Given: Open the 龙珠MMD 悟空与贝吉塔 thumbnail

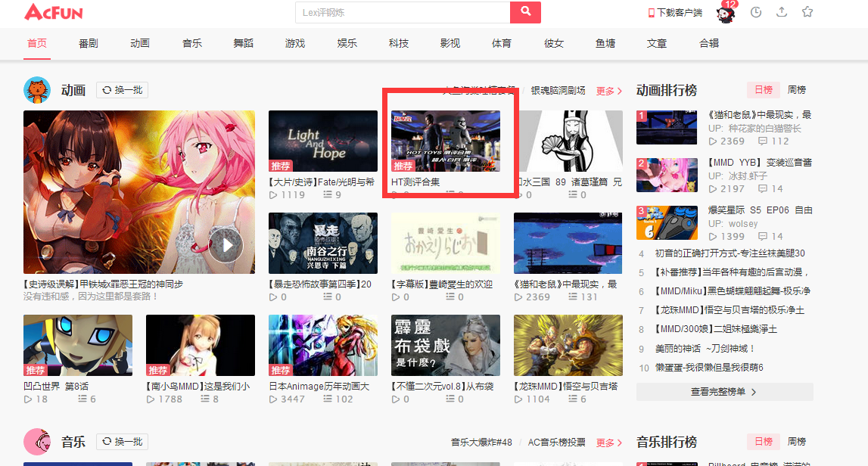Looking at the screenshot, I should coord(568,346).
